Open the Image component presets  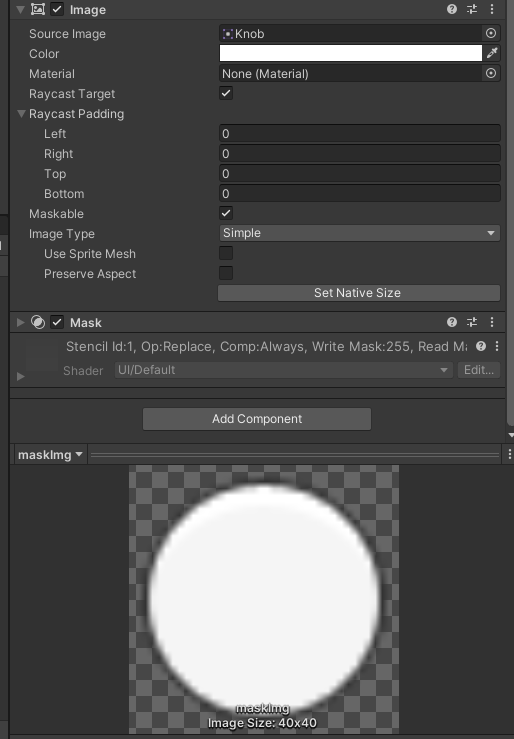tap(472, 9)
